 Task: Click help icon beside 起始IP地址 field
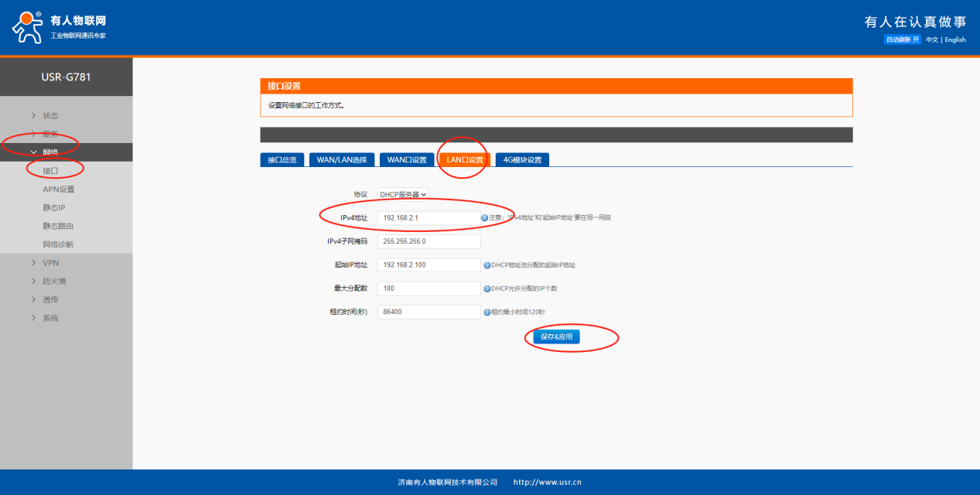[487, 265]
